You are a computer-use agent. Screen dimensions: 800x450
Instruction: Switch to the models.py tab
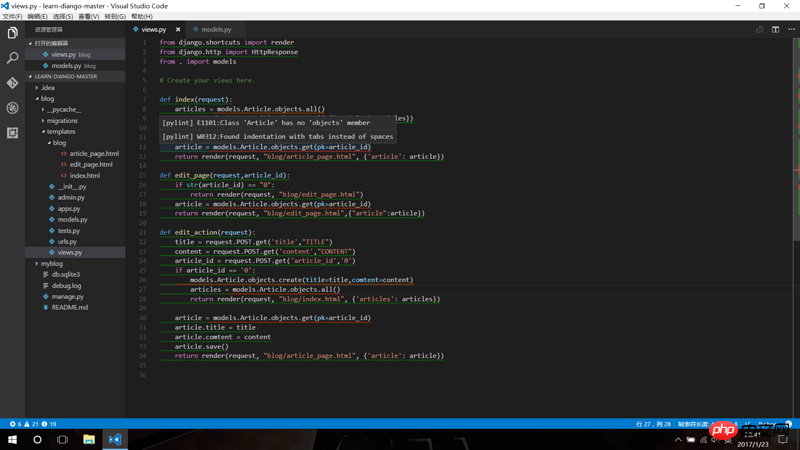coord(215,30)
